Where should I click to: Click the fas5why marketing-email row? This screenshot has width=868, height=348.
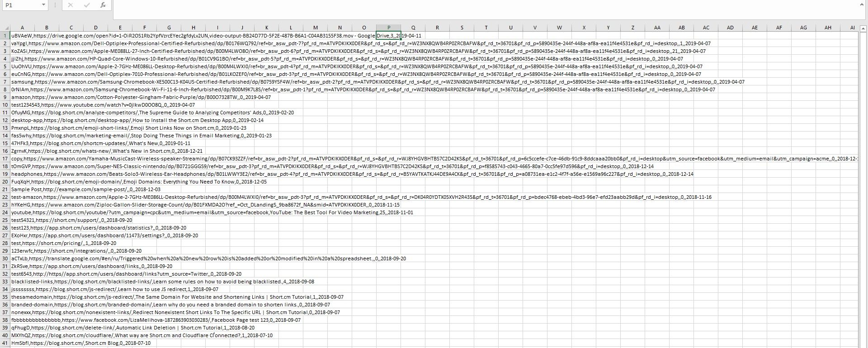coord(142,136)
